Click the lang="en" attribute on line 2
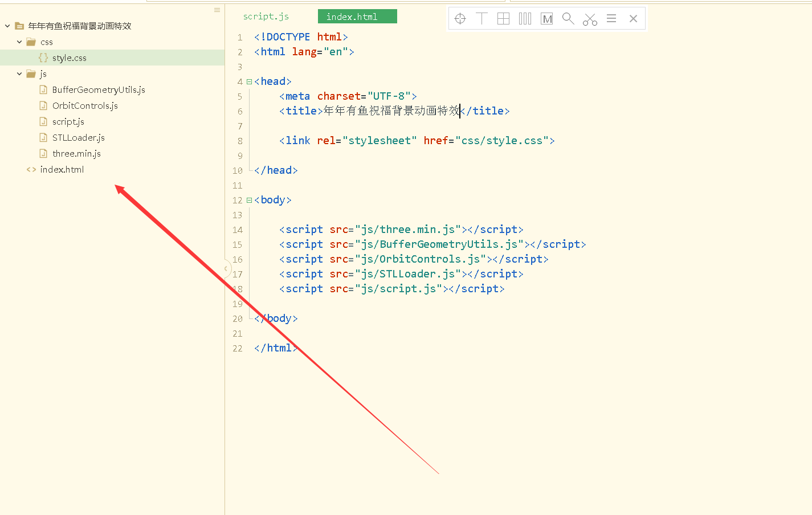The height and width of the screenshot is (515, 812). pyautogui.click(x=320, y=52)
